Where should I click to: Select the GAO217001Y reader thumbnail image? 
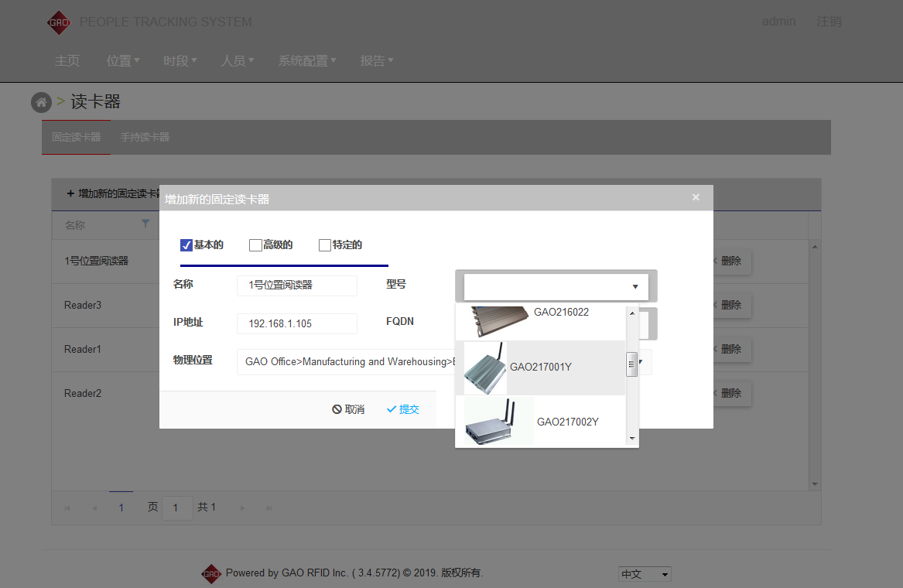click(x=485, y=368)
